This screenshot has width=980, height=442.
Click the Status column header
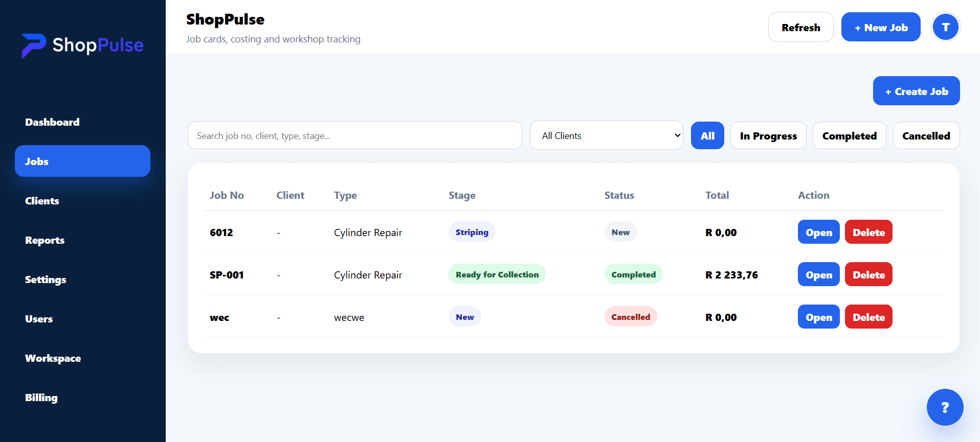click(x=619, y=195)
